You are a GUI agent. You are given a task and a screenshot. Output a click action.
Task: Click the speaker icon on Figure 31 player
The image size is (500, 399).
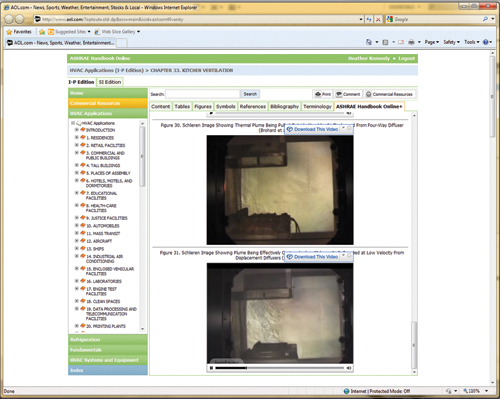pyautogui.click(x=349, y=368)
